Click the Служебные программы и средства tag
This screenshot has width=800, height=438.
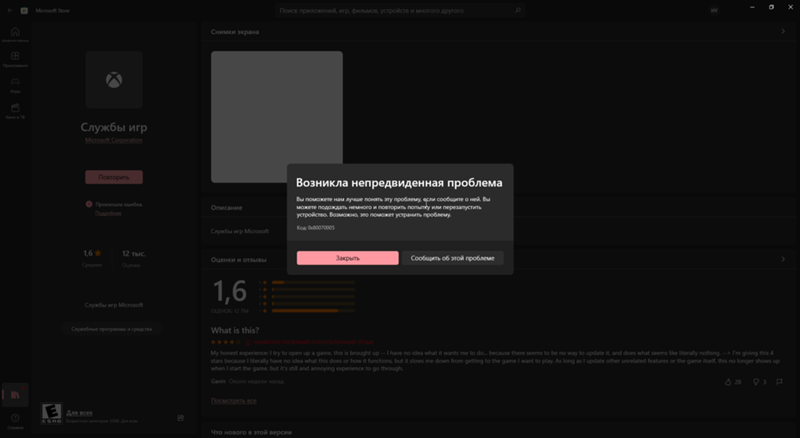[112, 329]
